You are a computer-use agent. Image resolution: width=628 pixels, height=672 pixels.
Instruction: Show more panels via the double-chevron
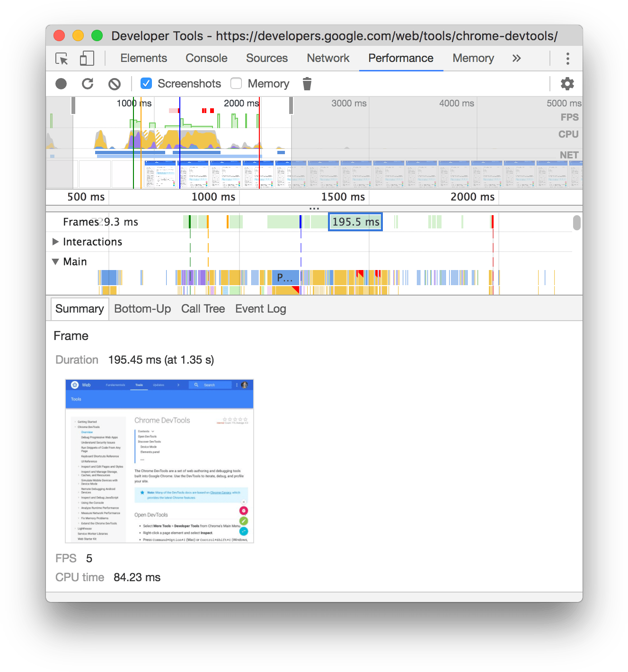(x=516, y=58)
